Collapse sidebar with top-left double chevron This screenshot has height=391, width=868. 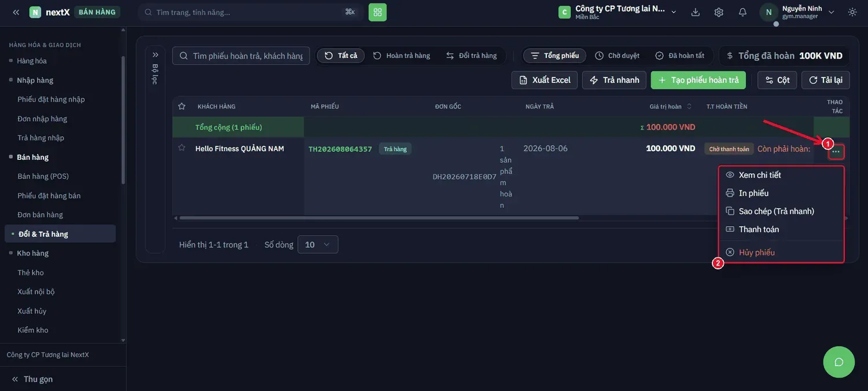point(16,12)
